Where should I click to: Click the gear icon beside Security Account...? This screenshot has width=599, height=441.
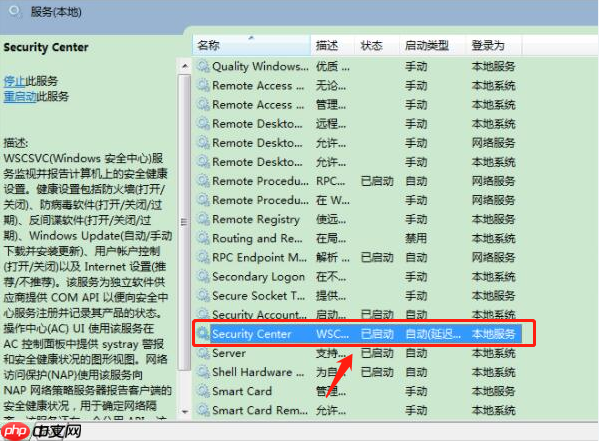click(203, 315)
